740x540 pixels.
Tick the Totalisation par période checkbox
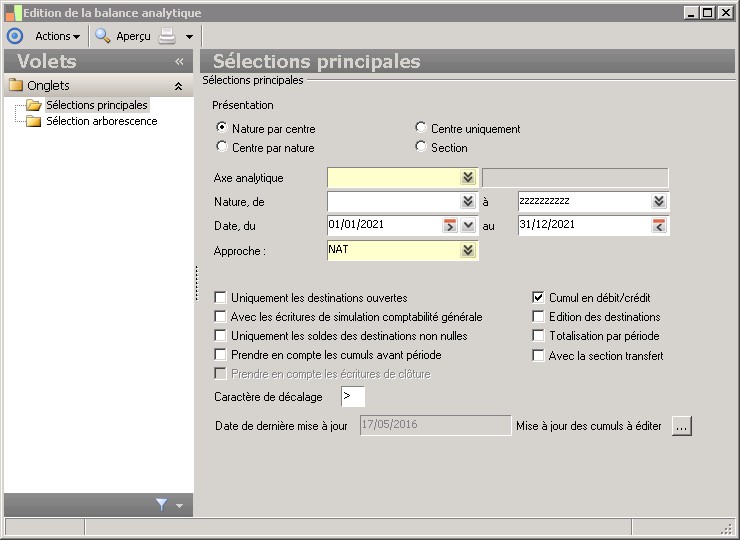pyautogui.click(x=539, y=336)
